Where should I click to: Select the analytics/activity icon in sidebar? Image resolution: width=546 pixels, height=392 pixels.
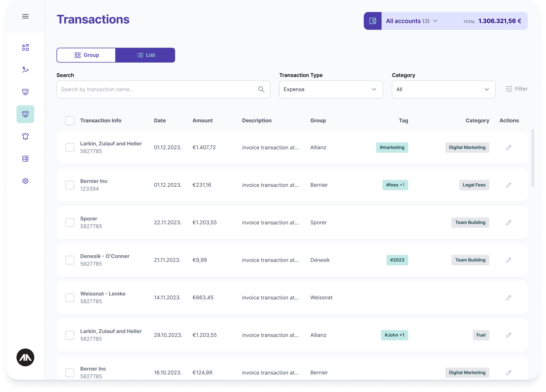[25, 69]
